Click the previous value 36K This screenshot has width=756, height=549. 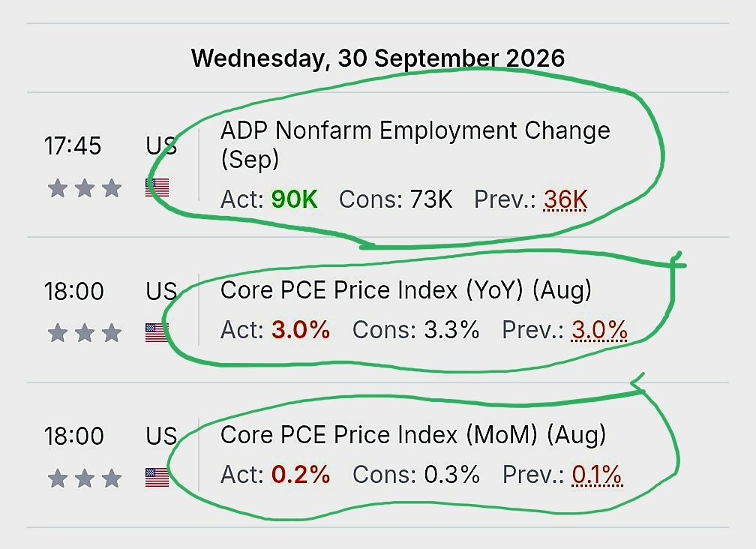tap(565, 199)
